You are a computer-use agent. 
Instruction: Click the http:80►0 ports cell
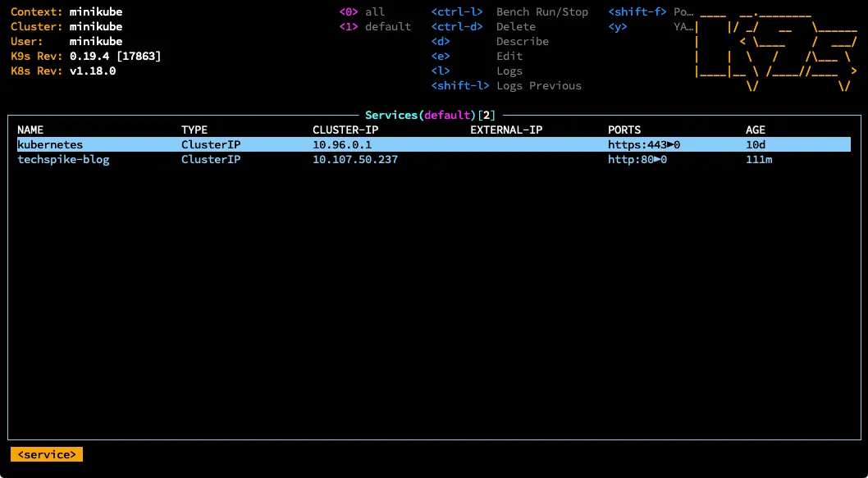(637, 160)
